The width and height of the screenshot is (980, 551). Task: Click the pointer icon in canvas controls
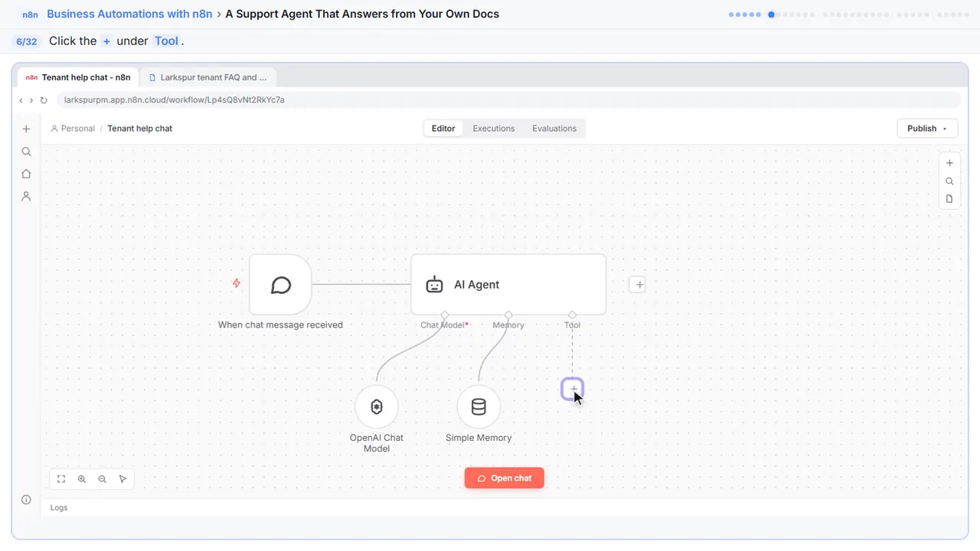click(123, 479)
